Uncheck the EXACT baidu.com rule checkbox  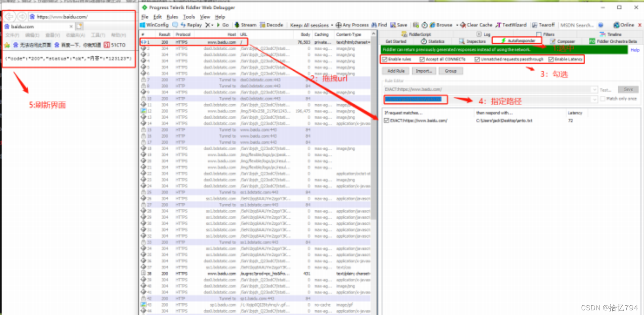point(386,121)
